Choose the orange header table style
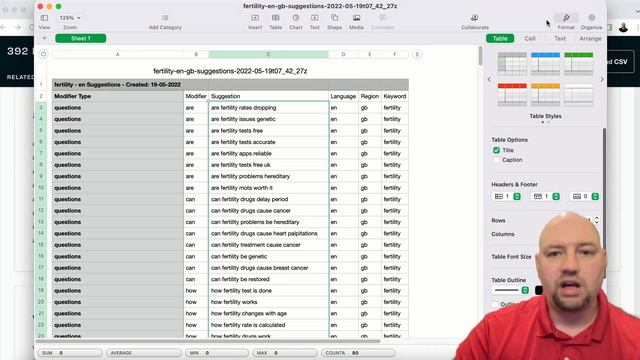This screenshot has height=360, width=640. [545, 94]
